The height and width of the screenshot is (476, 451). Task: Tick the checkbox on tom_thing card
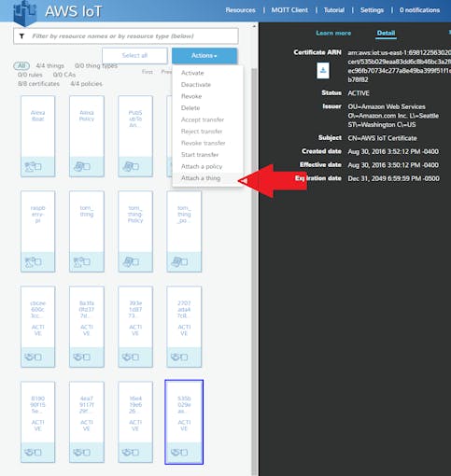pos(87,262)
